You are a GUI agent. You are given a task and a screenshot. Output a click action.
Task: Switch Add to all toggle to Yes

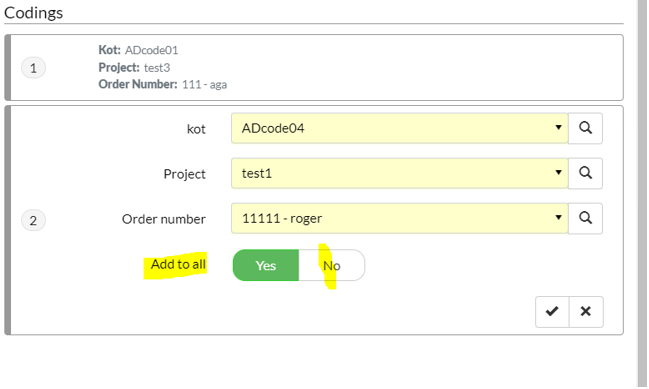pos(266,265)
